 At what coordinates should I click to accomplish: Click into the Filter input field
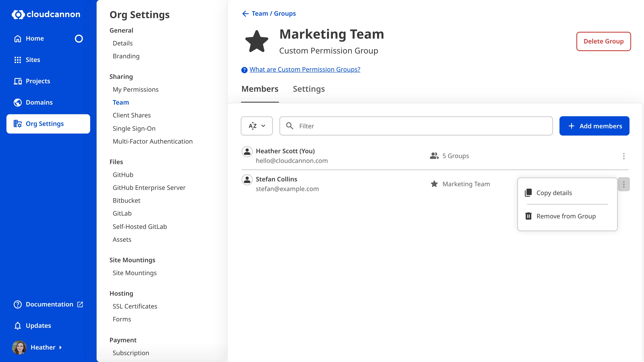[416, 126]
